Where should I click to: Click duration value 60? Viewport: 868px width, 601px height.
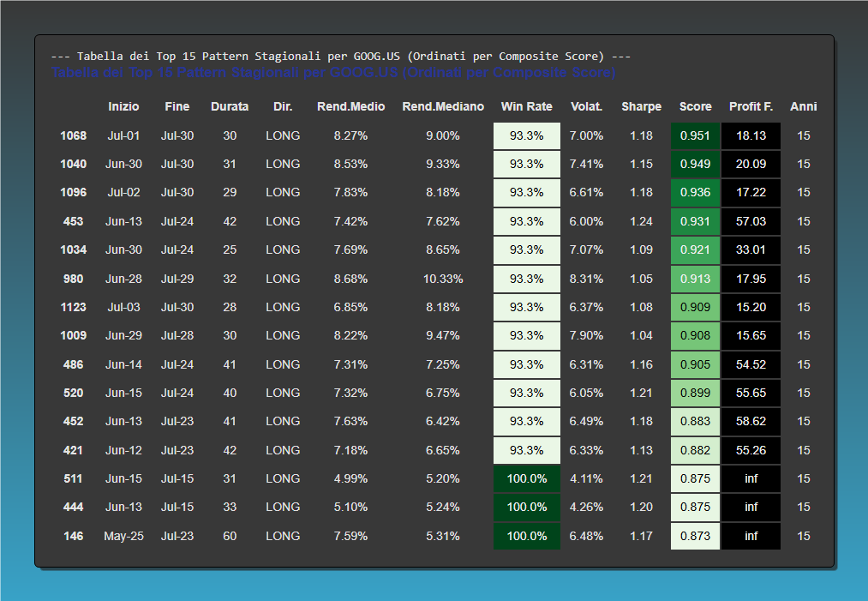(x=230, y=536)
